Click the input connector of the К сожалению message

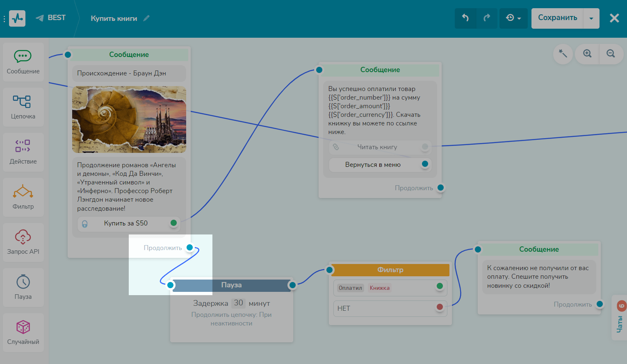coord(478,249)
